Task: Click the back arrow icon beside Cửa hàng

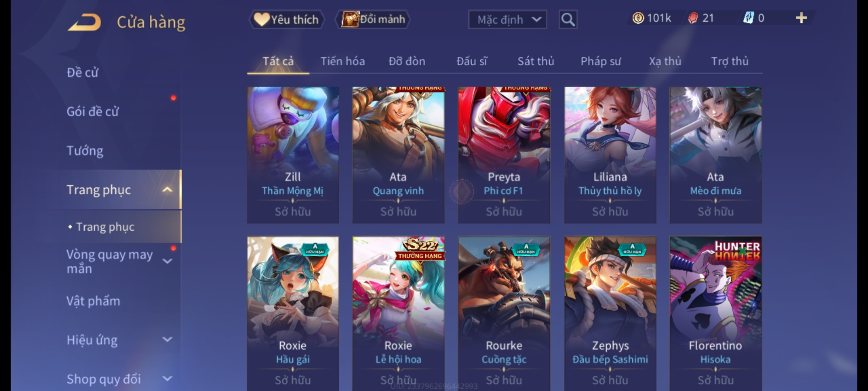Action: click(x=84, y=22)
